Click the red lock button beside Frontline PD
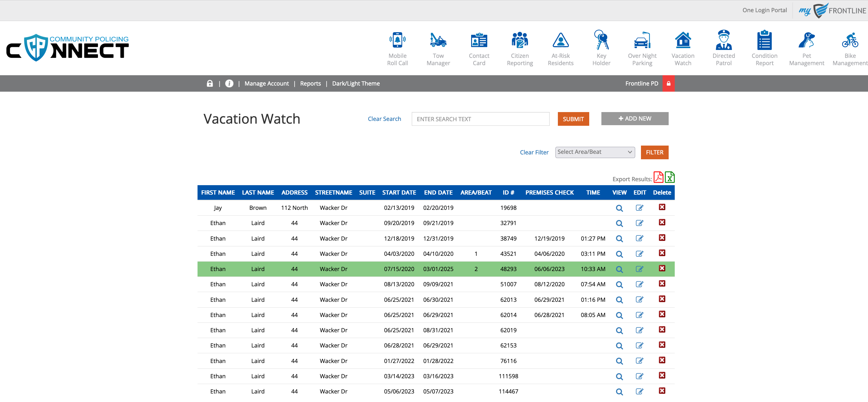 pyautogui.click(x=668, y=84)
